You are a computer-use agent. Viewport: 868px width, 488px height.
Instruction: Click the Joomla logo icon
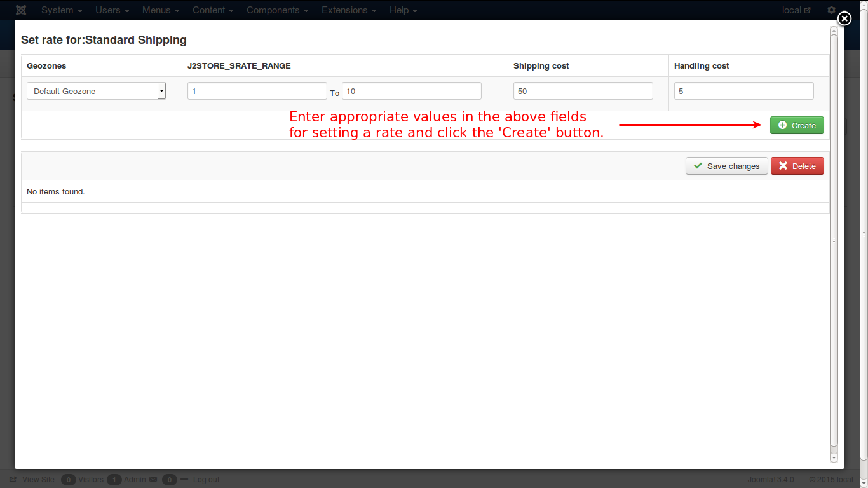21,10
